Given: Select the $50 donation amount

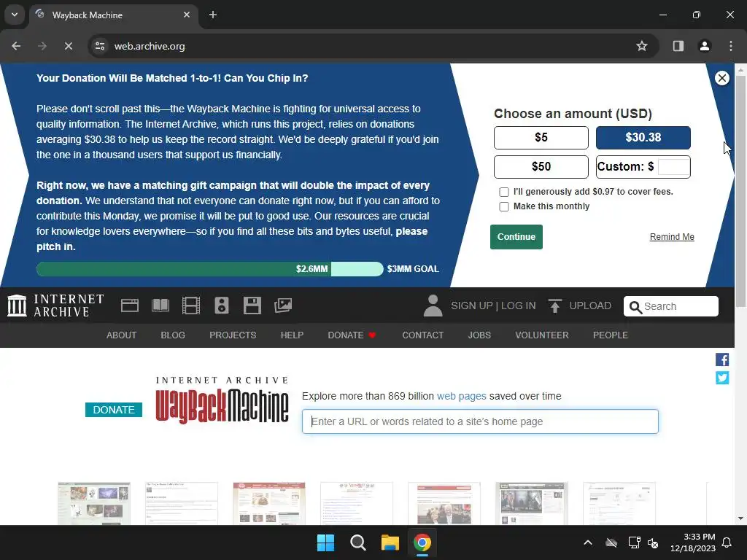Looking at the screenshot, I should (541, 167).
